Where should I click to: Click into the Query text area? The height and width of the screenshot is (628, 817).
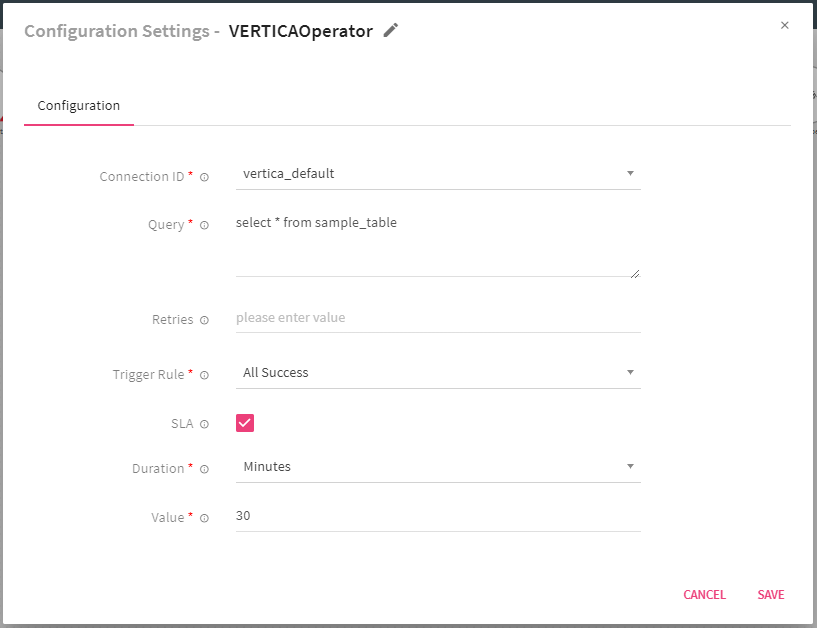pos(437,243)
